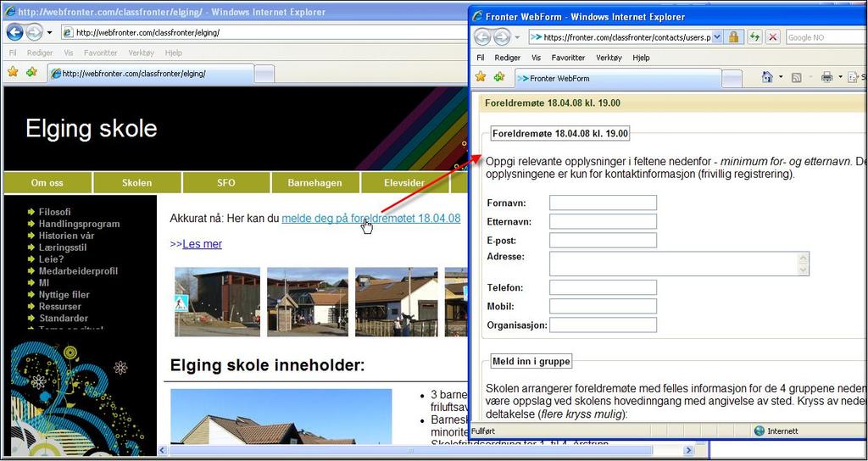The width and height of the screenshot is (868, 461).
Task: Click the melde deg på foreldremøtet link
Action: click(x=371, y=219)
